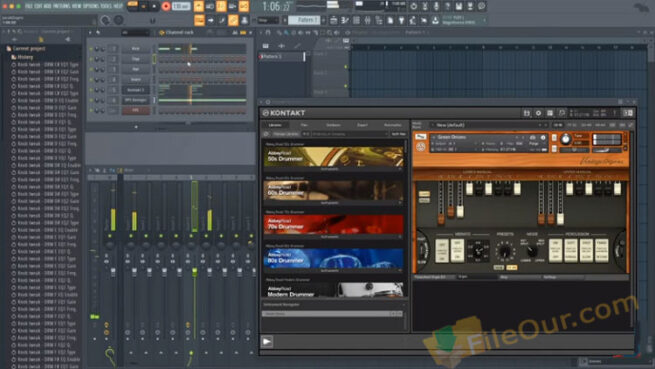Mute the Hat channel LED
655x369 pixels.
(91, 69)
